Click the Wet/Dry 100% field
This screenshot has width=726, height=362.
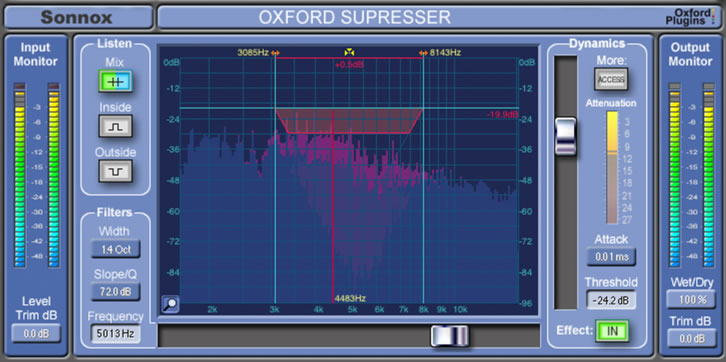point(691,299)
